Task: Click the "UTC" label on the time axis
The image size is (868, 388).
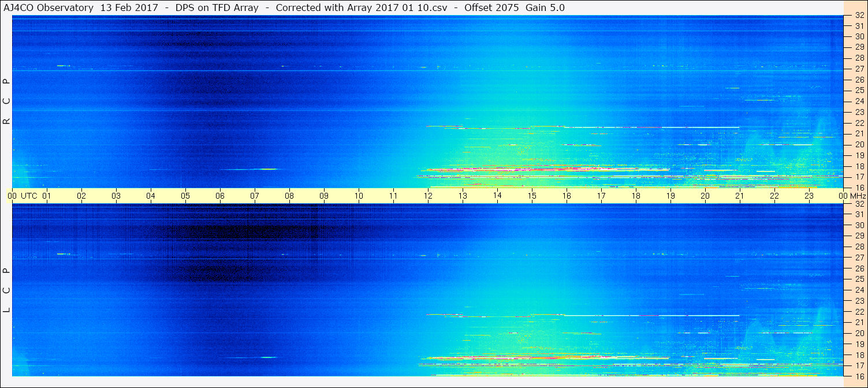Action: (29, 196)
